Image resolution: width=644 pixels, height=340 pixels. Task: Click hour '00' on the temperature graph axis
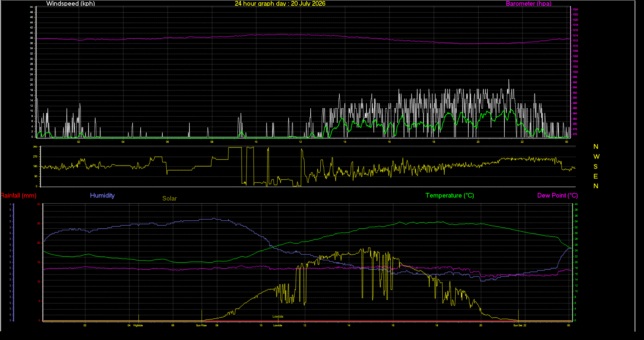(x=569, y=325)
